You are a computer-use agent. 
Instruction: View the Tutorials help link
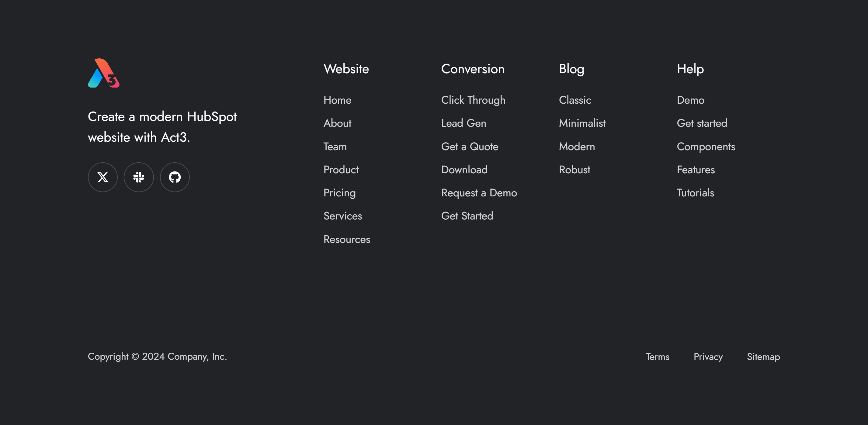click(695, 193)
